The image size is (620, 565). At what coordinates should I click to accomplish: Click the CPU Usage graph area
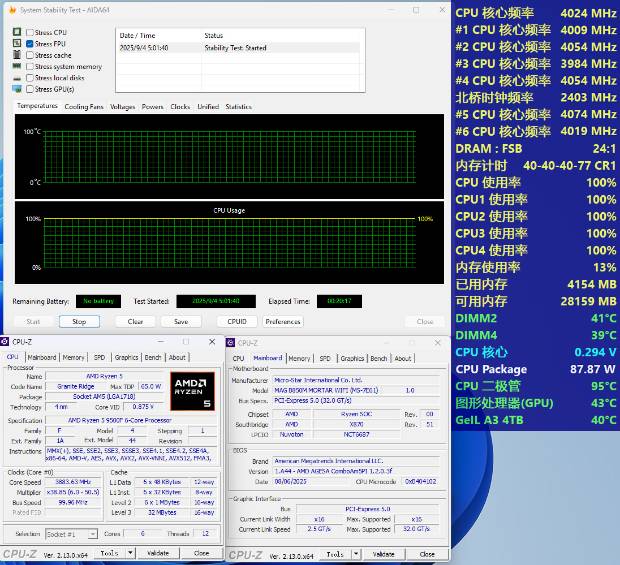(x=229, y=242)
